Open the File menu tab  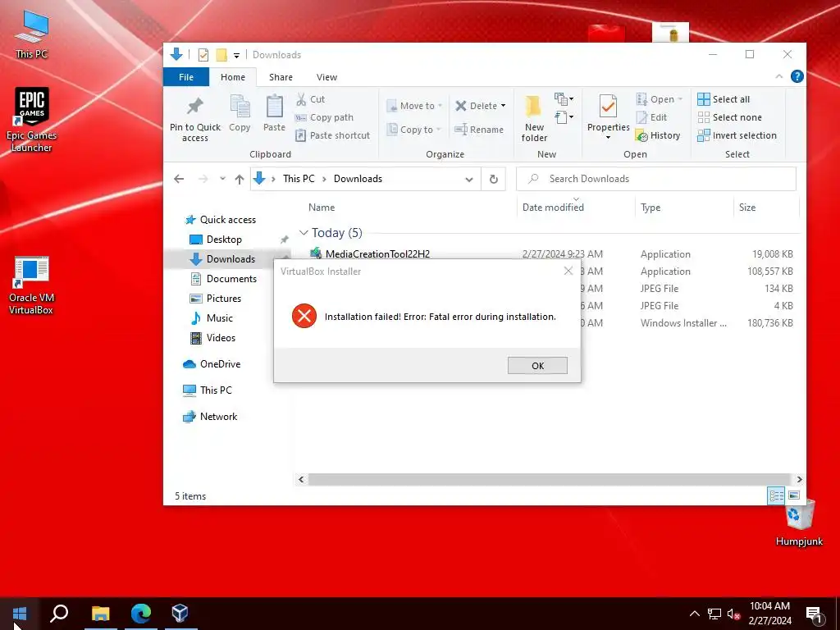(186, 77)
